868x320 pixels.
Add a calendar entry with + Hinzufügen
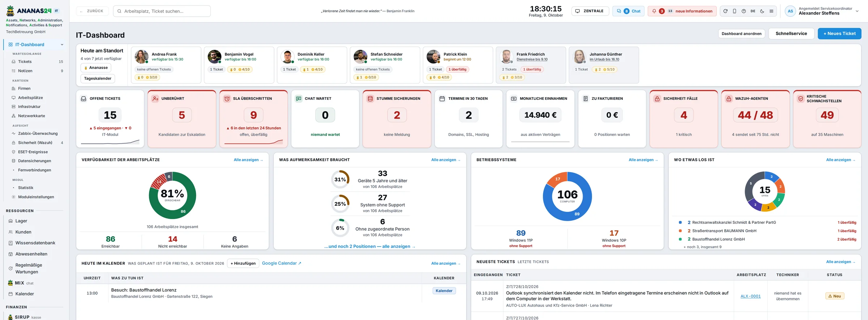(x=243, y=263)
